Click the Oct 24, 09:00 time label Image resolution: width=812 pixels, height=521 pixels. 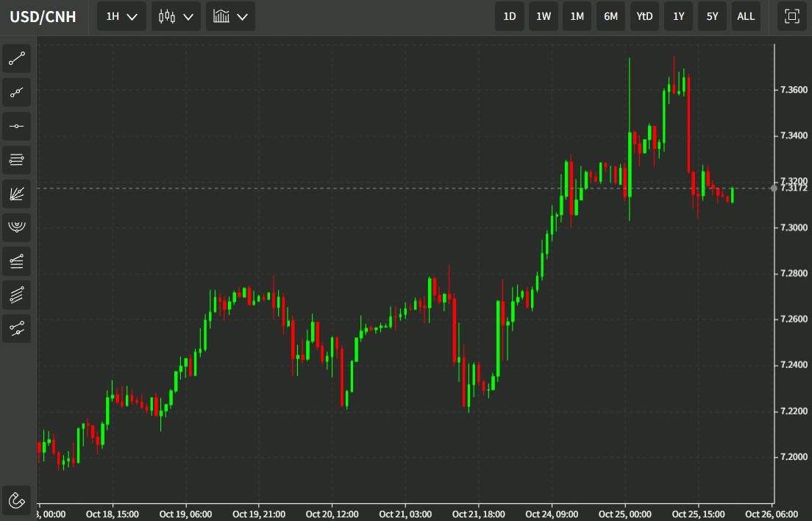[552, 514]
